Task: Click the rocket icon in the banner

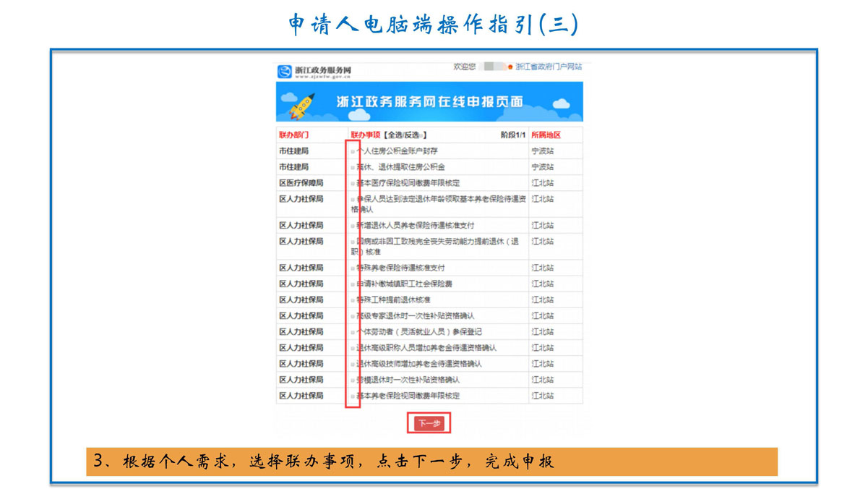Action: click(302, 105)
